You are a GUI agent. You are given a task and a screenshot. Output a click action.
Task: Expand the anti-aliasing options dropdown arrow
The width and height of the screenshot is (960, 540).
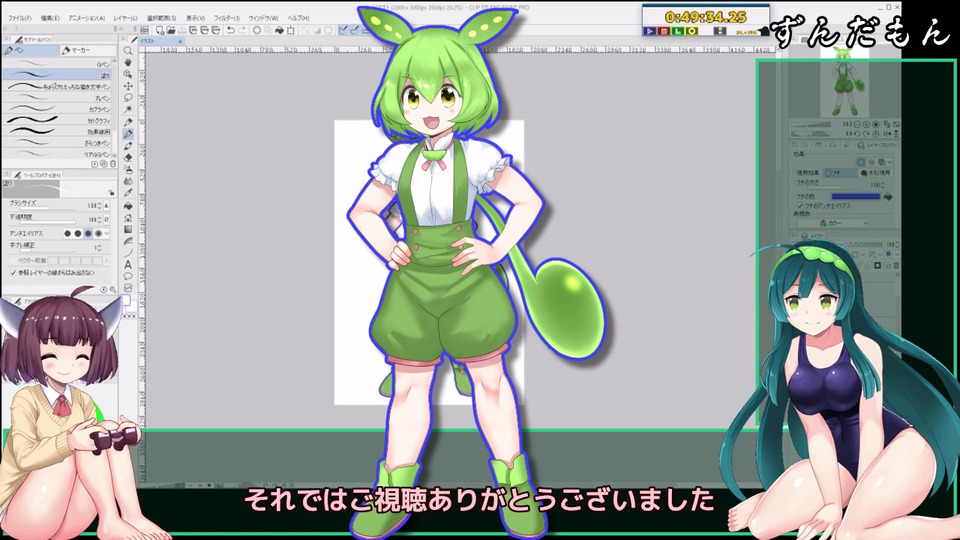click(x=107, y=233)
